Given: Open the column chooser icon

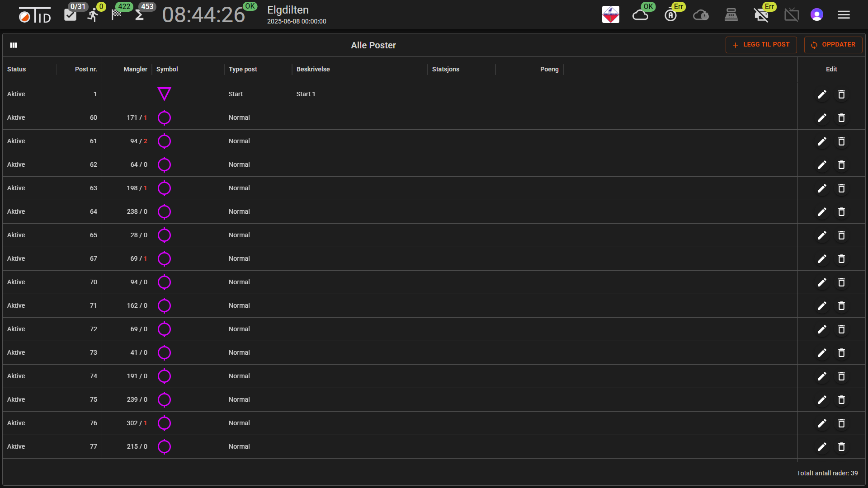Looking at the screenshot, I should [14, 45].
